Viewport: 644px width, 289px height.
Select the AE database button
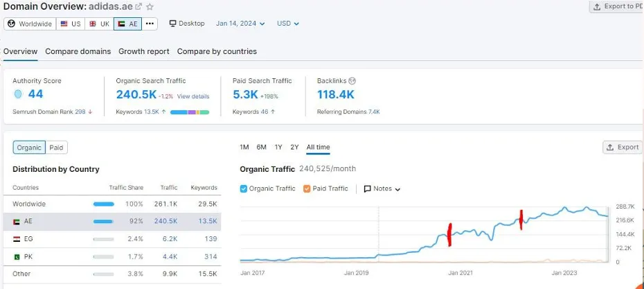point(127,24)
